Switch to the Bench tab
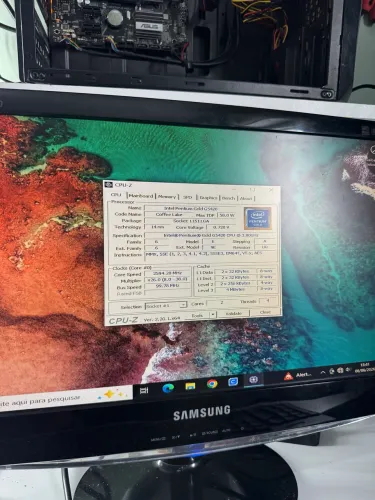 [229, 198]
